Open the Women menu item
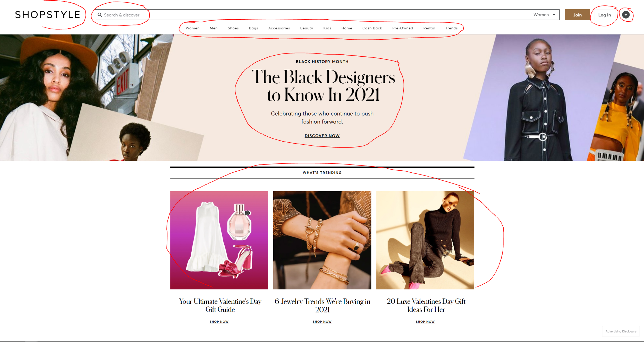Image resolution: width=644 pixels, height=342 pixels. 192,28
